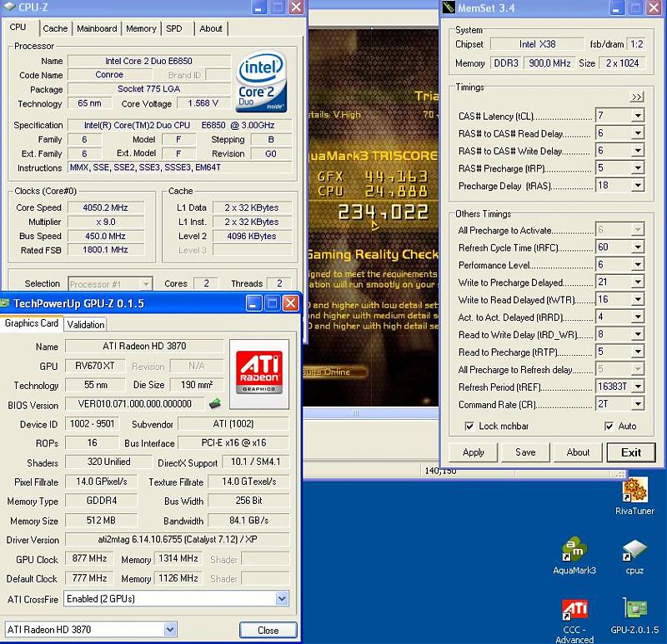The width and height of the screenshot is (667, 644).
Task: Open the cpuz desktop shortcut
Action: click(634, 556)
